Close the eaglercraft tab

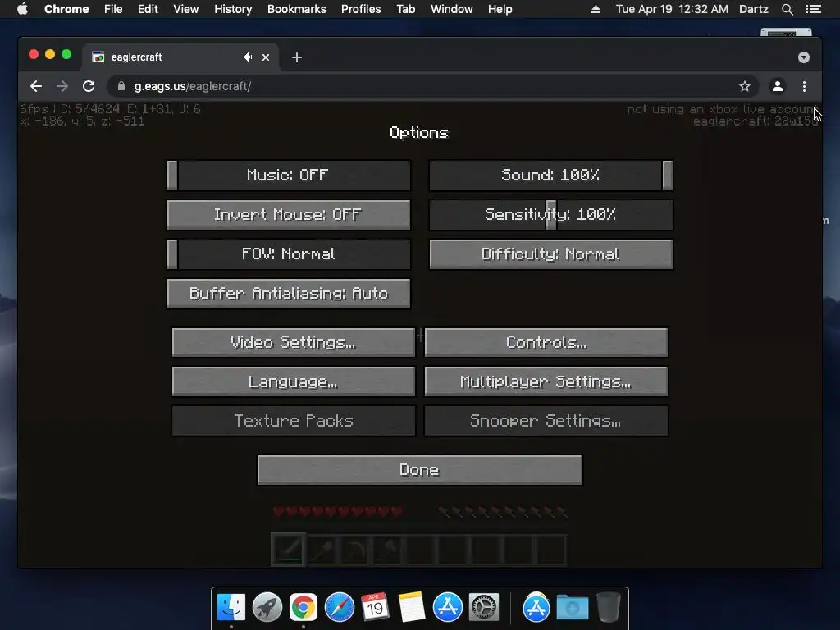pos(266,57)
